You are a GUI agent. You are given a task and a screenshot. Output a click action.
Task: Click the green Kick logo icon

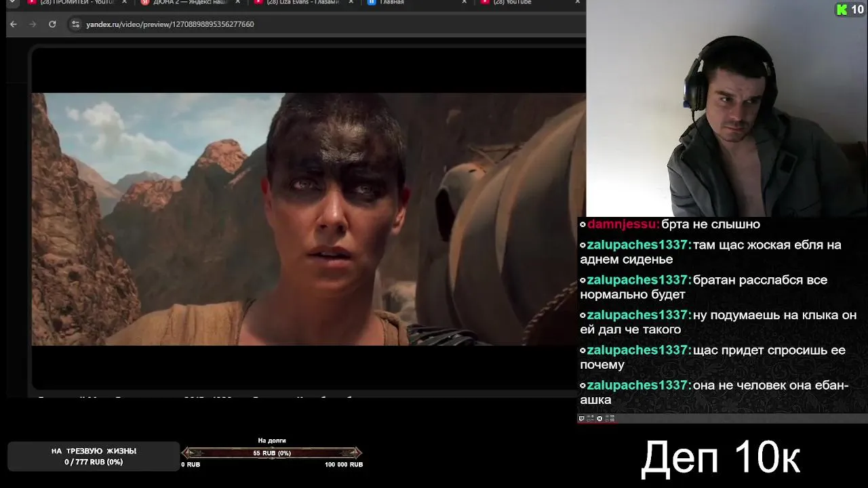842,9
